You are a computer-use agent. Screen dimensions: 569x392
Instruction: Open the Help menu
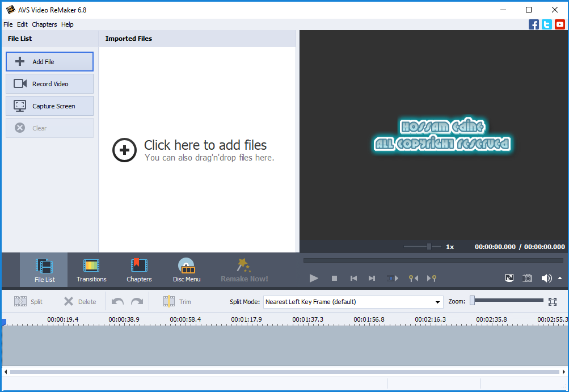(67, 24)
